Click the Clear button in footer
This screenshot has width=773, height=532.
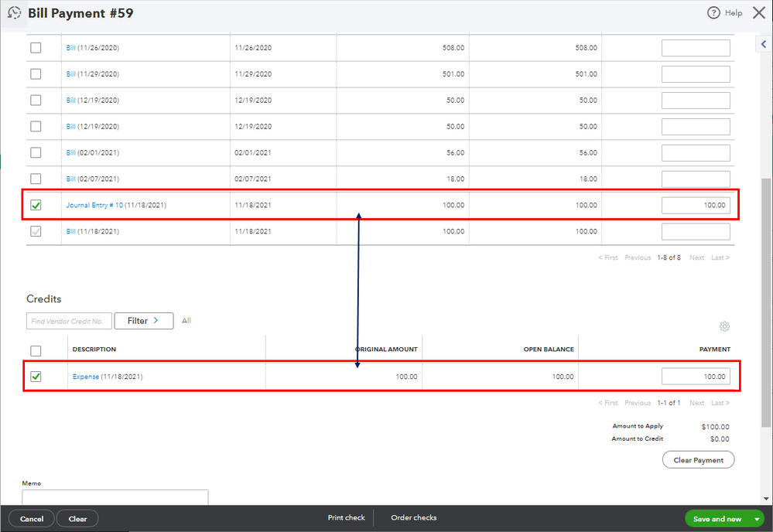tap(77, 519)
